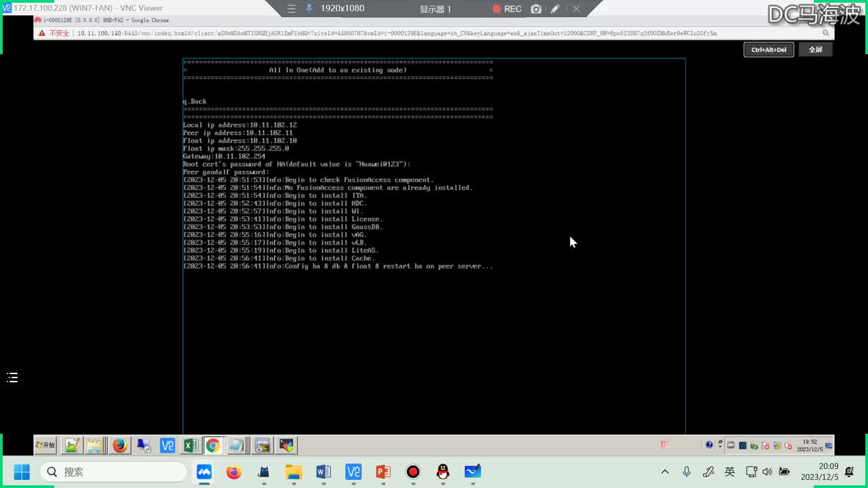Viewport: 868px width, 488px height.
Task: Open the colorful screen app in Win7 taskbar
Action: point(287,445)
